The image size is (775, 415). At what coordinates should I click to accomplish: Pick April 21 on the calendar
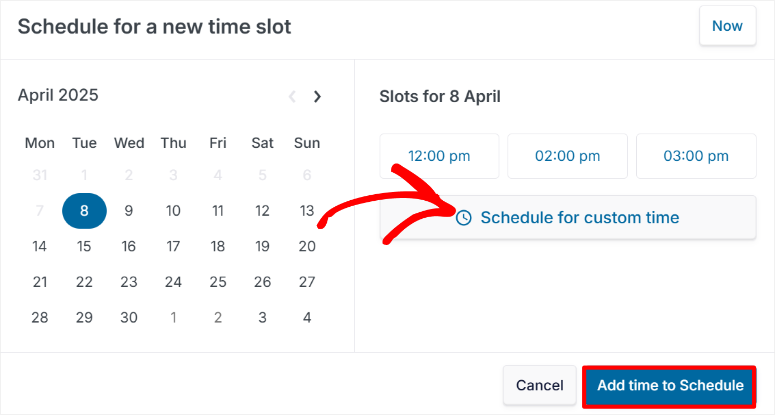pyautogui.click(x=40, y=282)
